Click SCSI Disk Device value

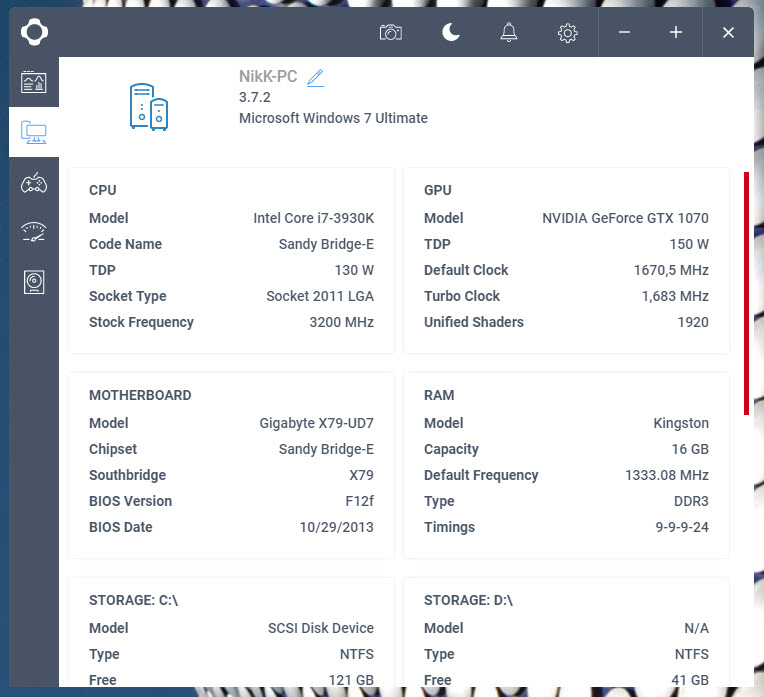coord(321,628)
